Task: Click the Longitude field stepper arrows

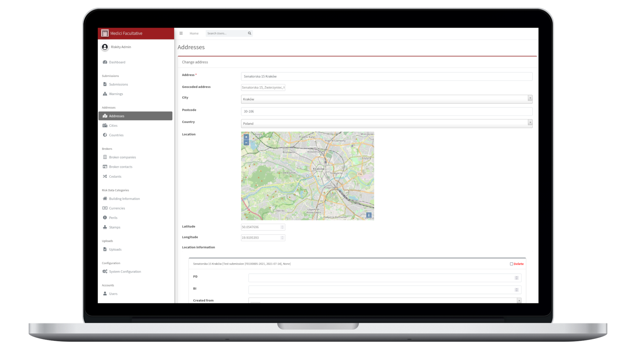Action: coord(282,238)
